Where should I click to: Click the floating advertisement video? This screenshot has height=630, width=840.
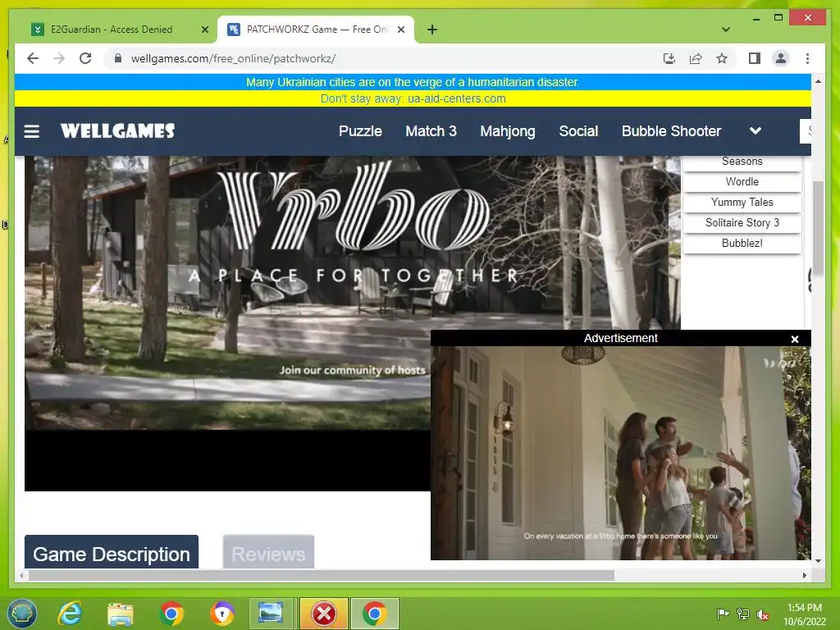click(x=620, y=453)
